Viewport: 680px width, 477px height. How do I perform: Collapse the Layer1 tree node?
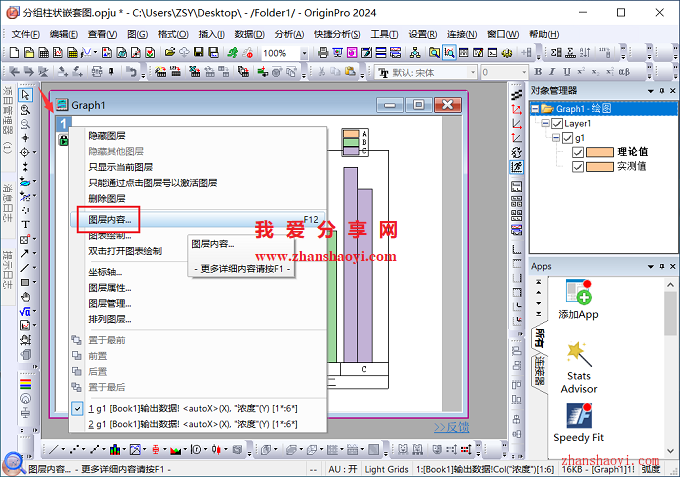point(546,124)
